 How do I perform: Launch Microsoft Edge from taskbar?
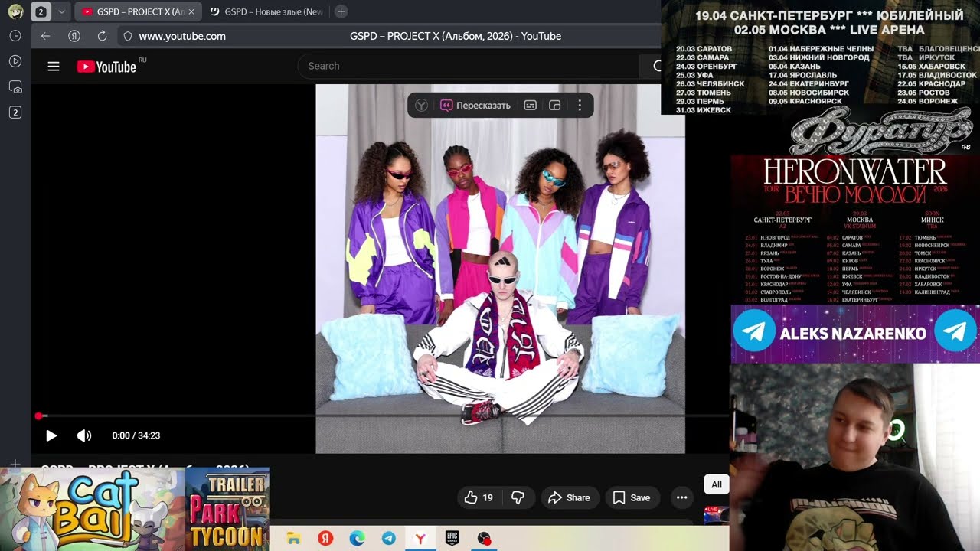click(x=357, y=539)
